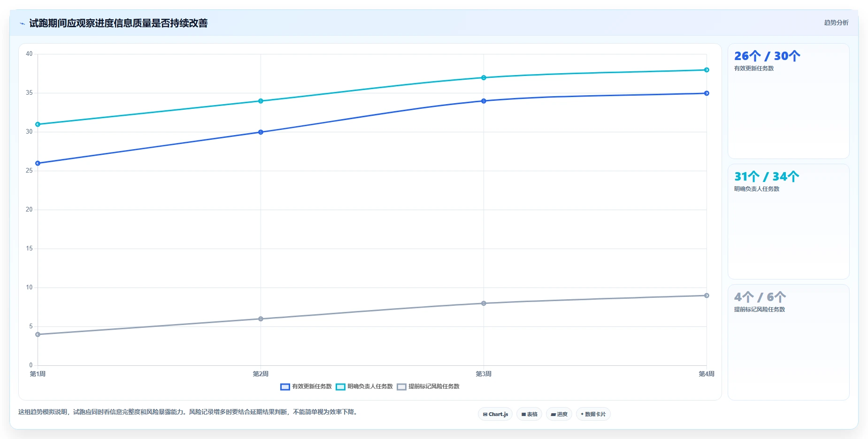Click the y-axis label 0
Viewport: 868px width, 439px height.
coord(31,365)
